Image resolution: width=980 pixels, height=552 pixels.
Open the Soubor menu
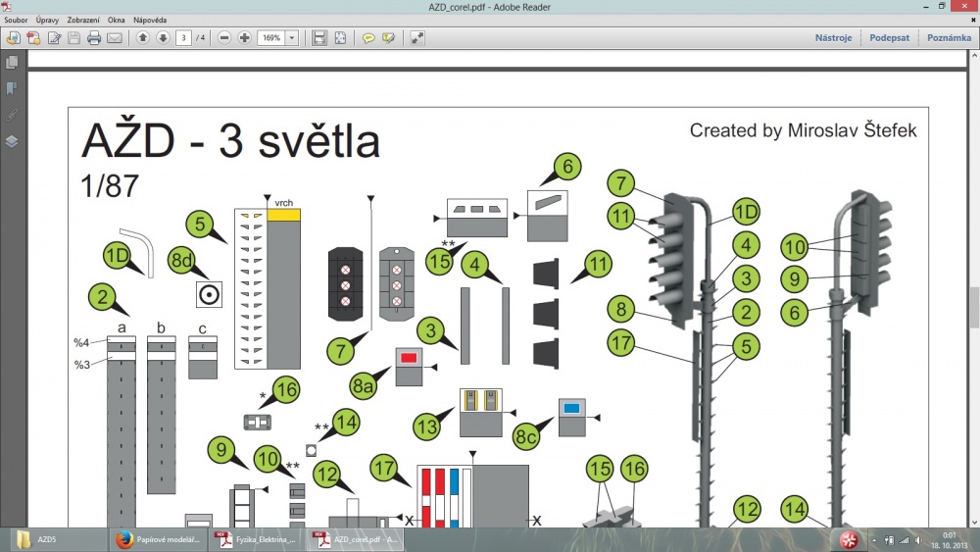click(16, 20)
